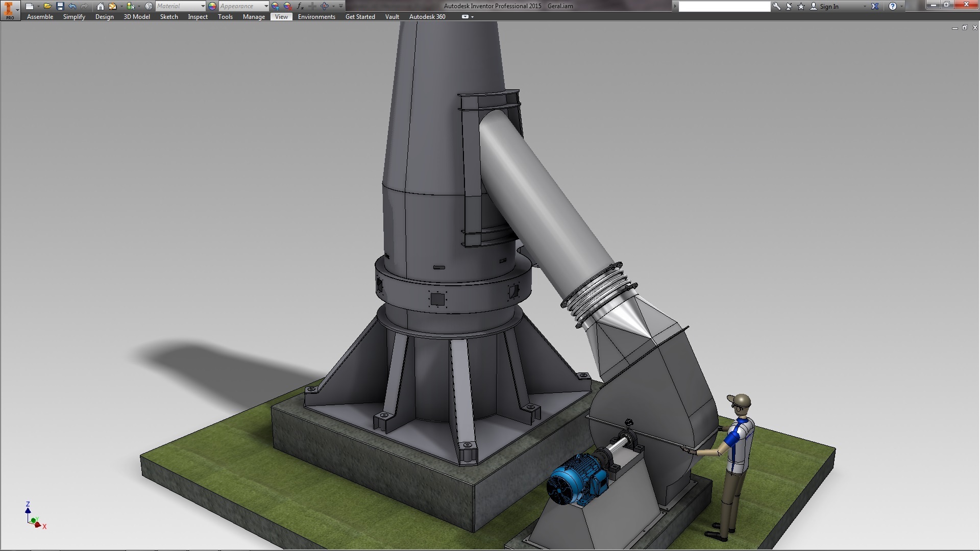This screenshot has height=551, width=980.
Task: Expand the Material dropdown list
Action: coord(203,6)
